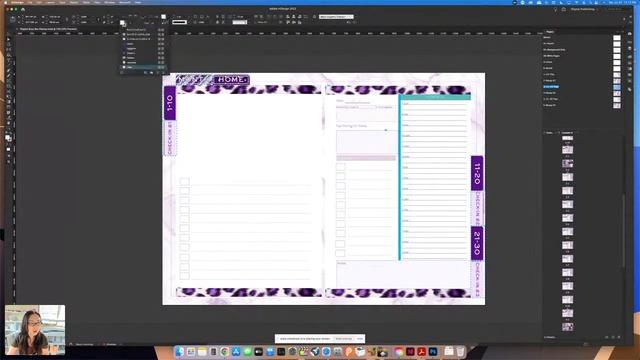Select the purple 1-10 side tab
The height and width of the screenshot is (360, 640).
point(170,103)
